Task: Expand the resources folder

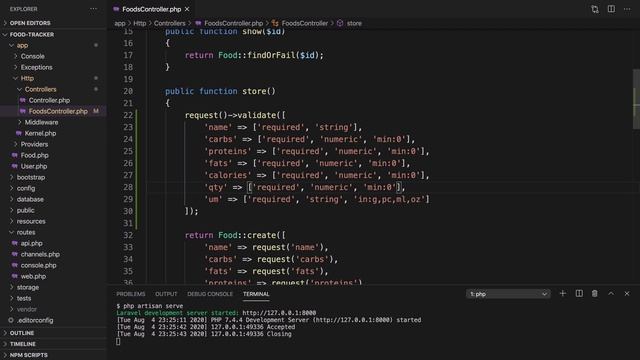Action: click(x=31, y=222)
